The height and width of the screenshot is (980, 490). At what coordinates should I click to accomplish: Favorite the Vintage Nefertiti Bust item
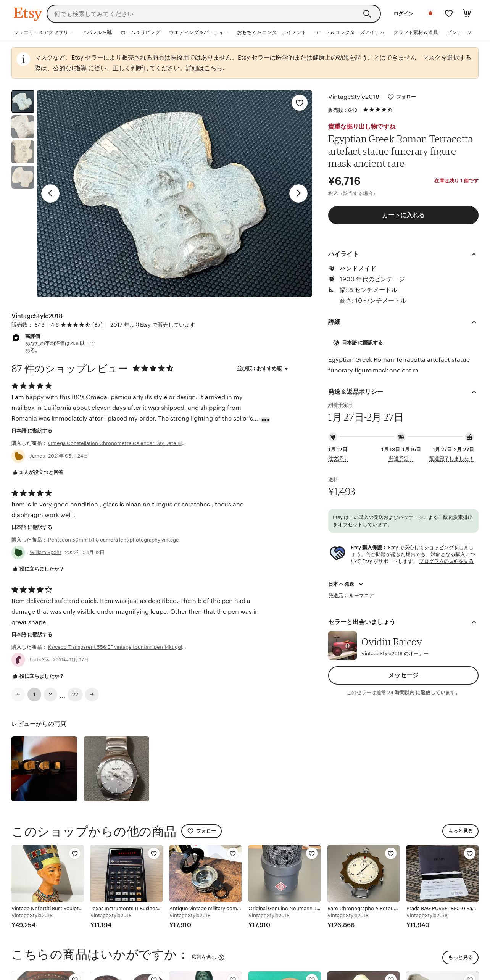coord(75,854)
